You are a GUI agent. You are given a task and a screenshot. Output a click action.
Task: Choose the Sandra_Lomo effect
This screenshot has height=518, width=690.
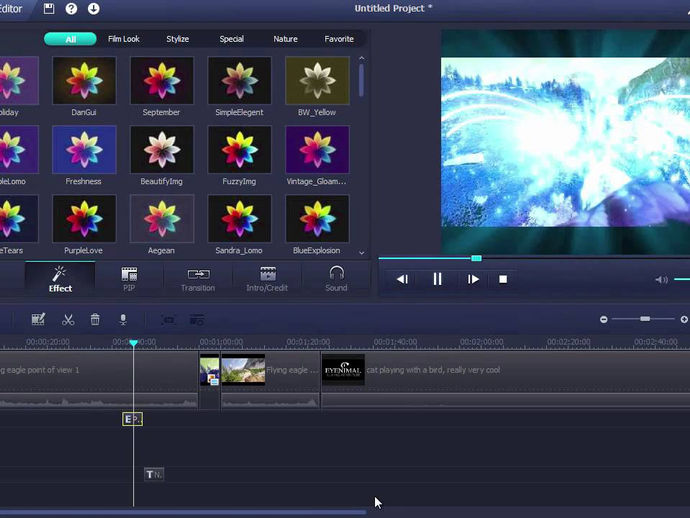[239, 219]
